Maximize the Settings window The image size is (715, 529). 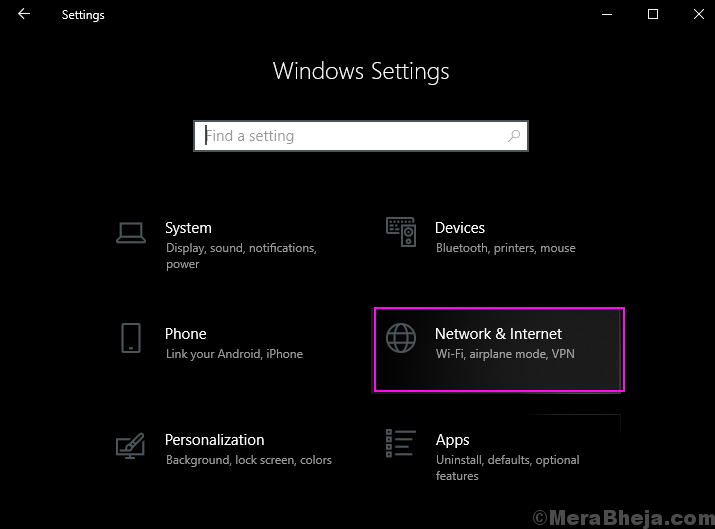pos(653,14)
